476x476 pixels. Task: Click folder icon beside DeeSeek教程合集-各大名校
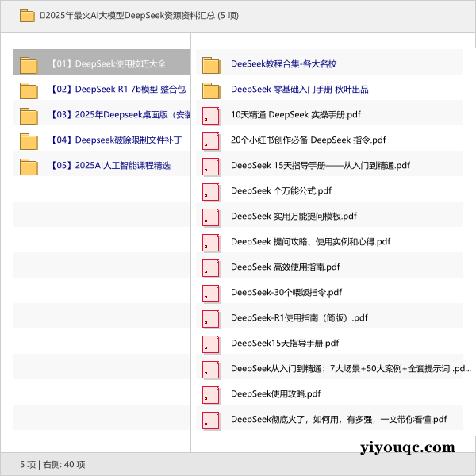pyautogui.click(x=211, y=64)
